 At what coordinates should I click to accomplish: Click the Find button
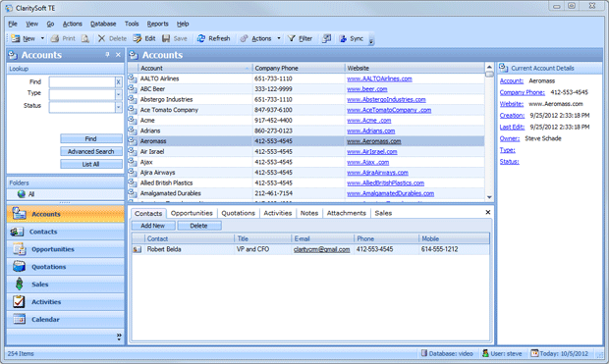[91, 138]
